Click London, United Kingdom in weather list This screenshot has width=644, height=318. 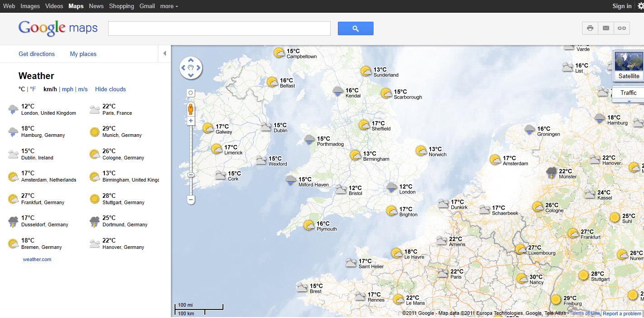point(48,113)
